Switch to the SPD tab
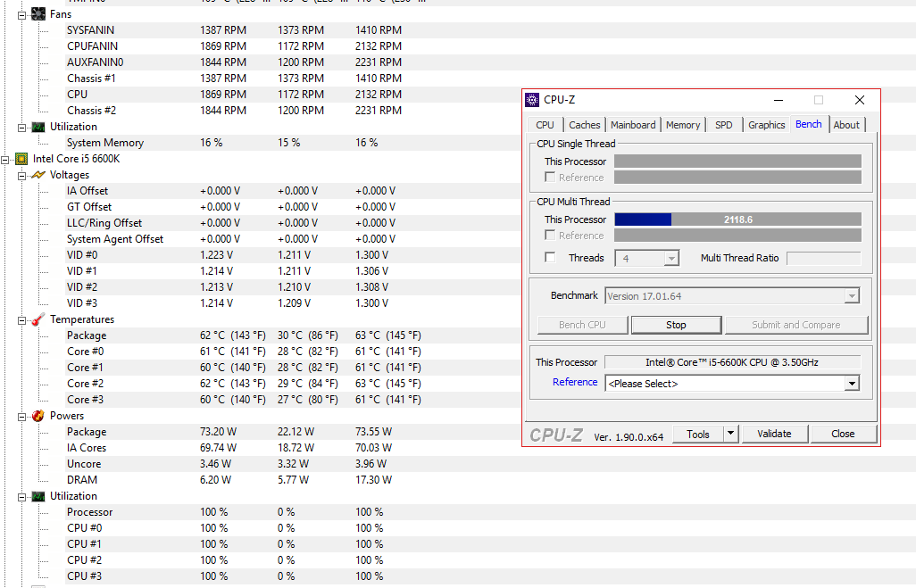Screen dimensions: 916x588 point(724,125)
